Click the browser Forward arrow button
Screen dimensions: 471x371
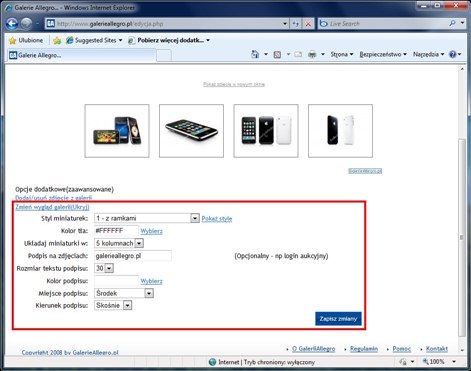tap(26, 24)
